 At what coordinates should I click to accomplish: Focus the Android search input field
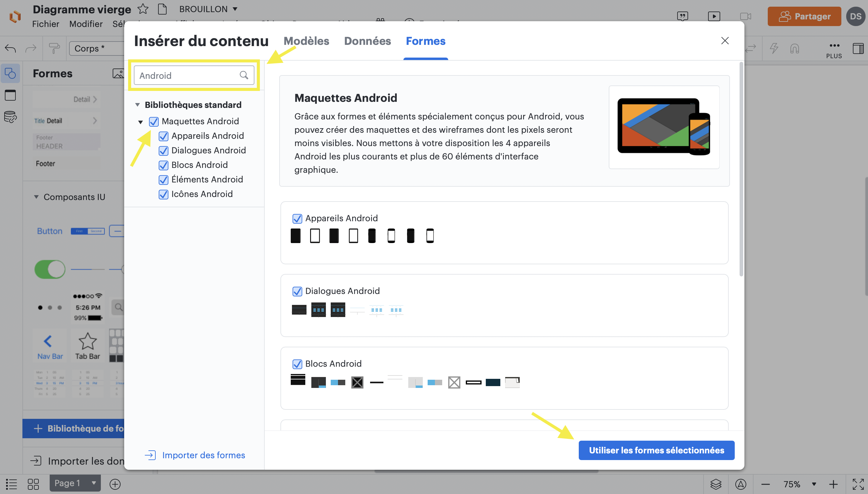[x=194, y=75]
